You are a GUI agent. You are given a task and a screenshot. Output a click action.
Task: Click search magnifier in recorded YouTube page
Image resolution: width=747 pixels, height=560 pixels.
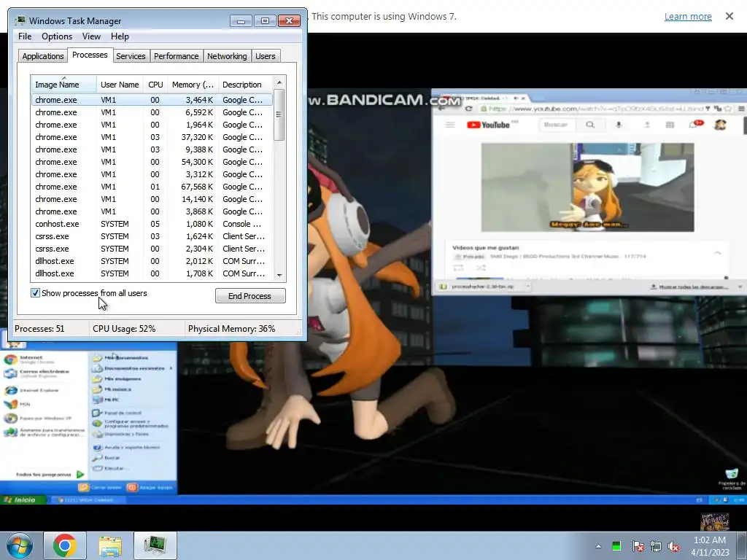click(x=590, y=125)
